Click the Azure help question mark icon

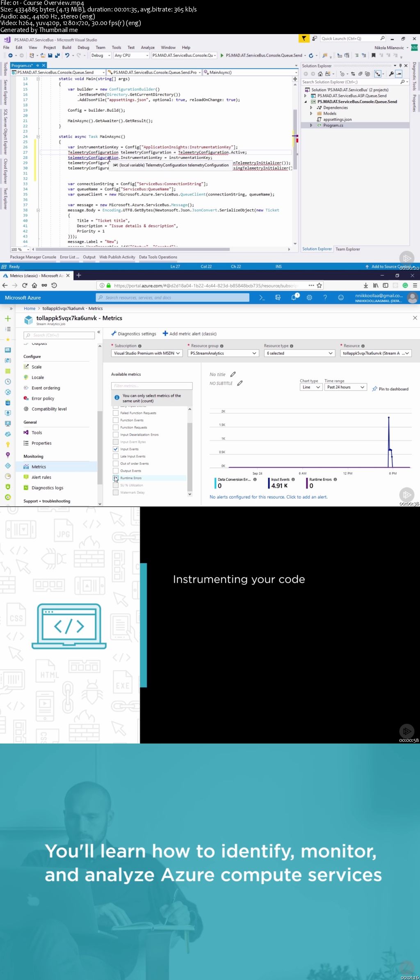325,298
